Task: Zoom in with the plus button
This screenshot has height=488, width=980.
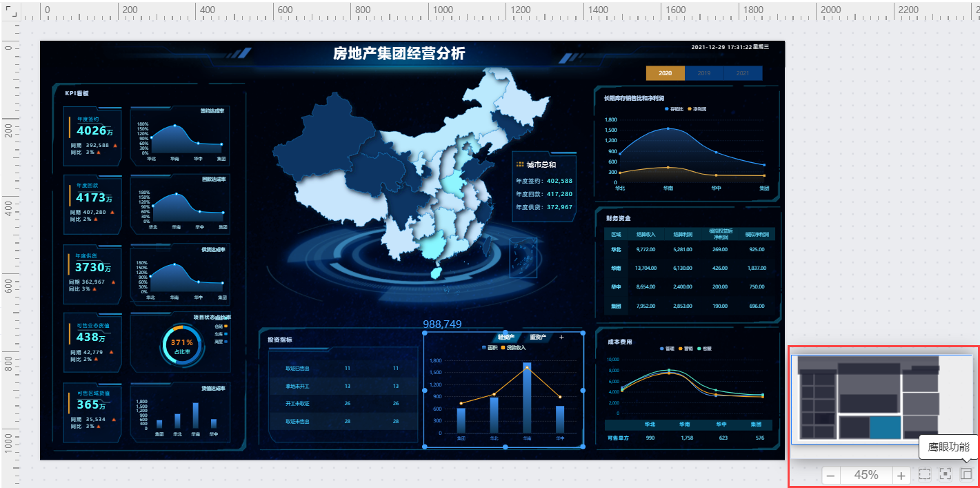Action: tap(901, 475)
